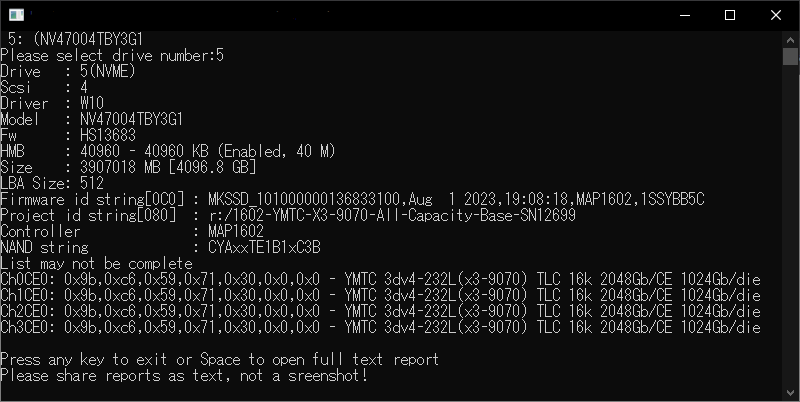Click the Fw HS13683 value
Image resolution: width=800 pixels, height=402 pixels.
(108, 135)
